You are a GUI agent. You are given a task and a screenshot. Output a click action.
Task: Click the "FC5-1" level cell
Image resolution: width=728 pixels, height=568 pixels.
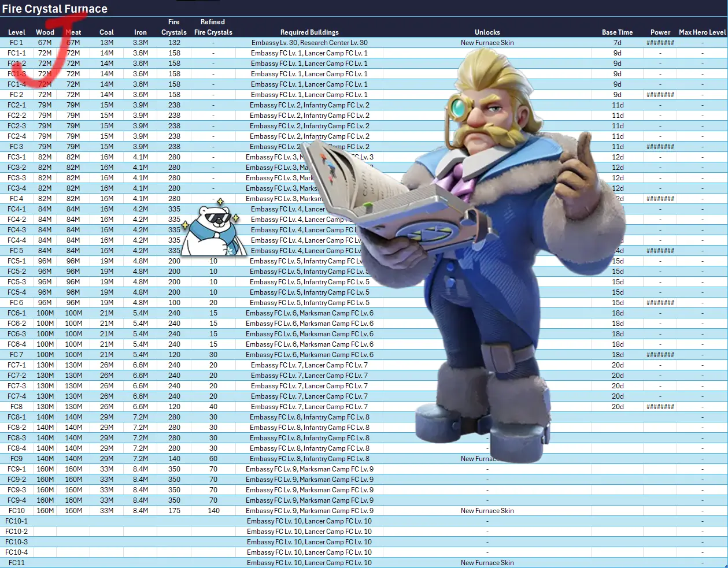coord(17,261)
